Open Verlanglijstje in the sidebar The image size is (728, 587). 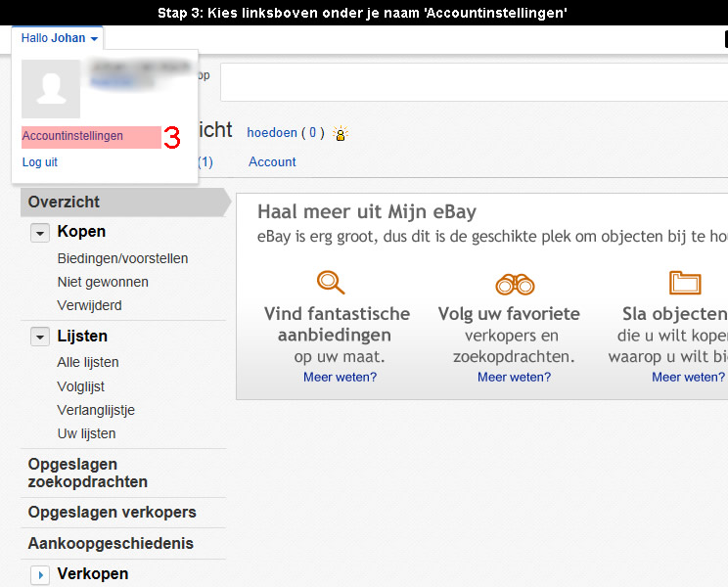point(96,410)
